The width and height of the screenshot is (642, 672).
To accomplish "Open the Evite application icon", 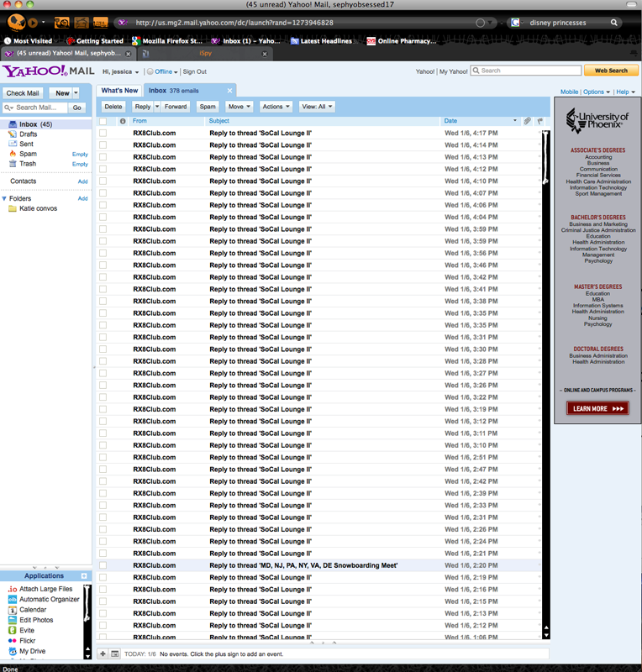I will click(13, 631).
